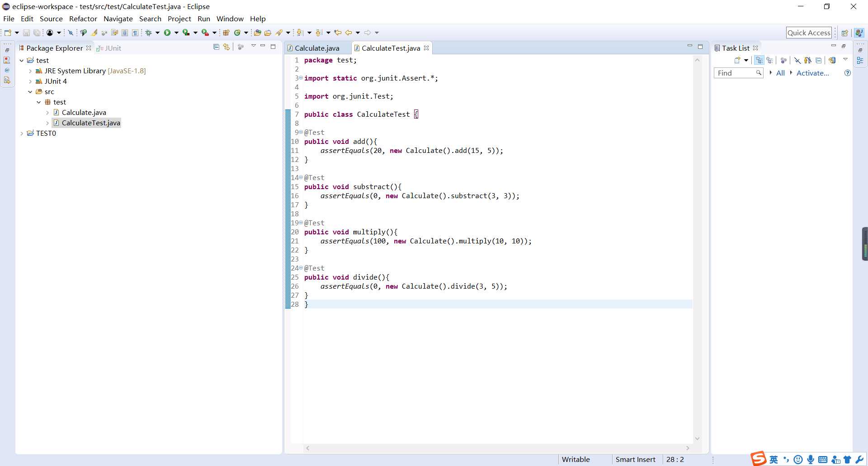The width and height of the screenshot is (868, 466).
Task: Switch to the JUnit view tab
Action: 109,48
